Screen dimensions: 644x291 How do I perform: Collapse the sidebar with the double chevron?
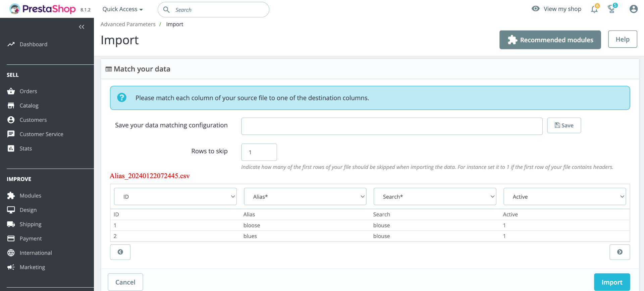click(x=82, y=27)
